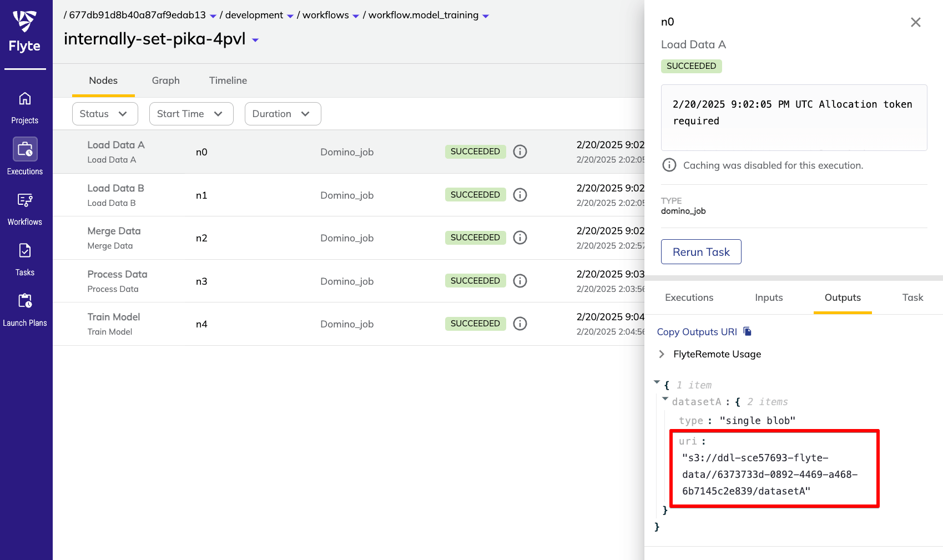Open the workflows breadcrumb dropdown
The height and width of the screenshot is (560, 943).
tap(356, 16)
